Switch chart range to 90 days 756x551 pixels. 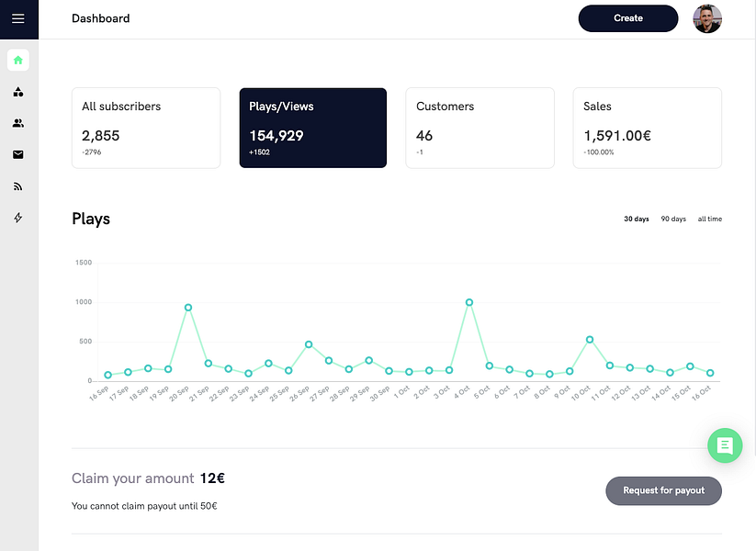[x=673, y=219]
